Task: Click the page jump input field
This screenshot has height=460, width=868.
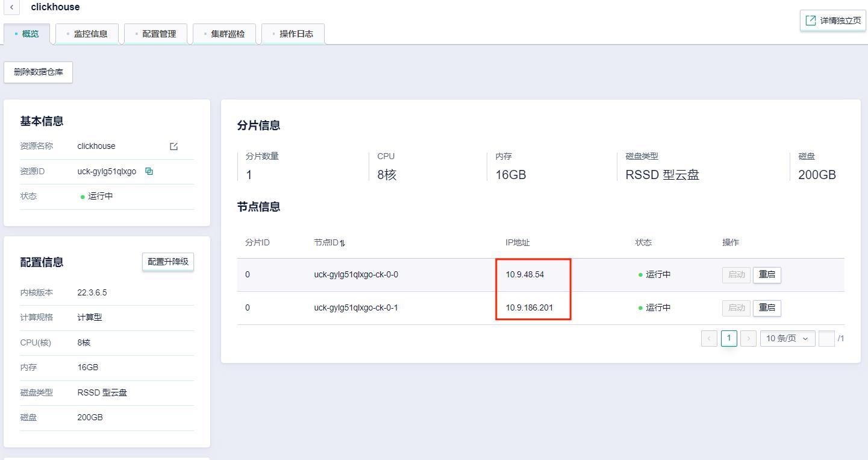Action: 826,339
